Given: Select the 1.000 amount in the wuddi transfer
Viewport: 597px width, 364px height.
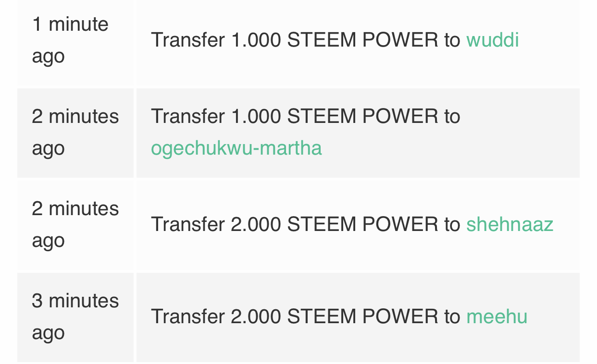Looking at the screenshot, I should coord(256,40).
